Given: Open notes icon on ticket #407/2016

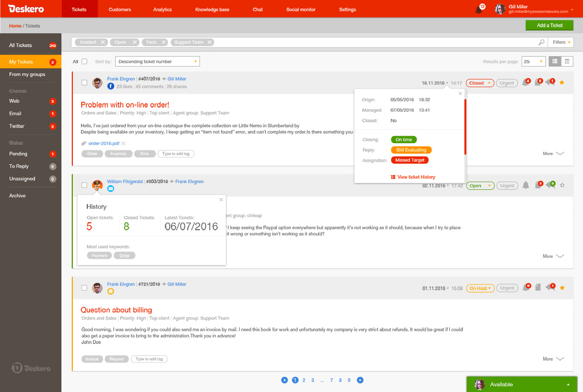Looking at the screenshot, I should 538,83.
